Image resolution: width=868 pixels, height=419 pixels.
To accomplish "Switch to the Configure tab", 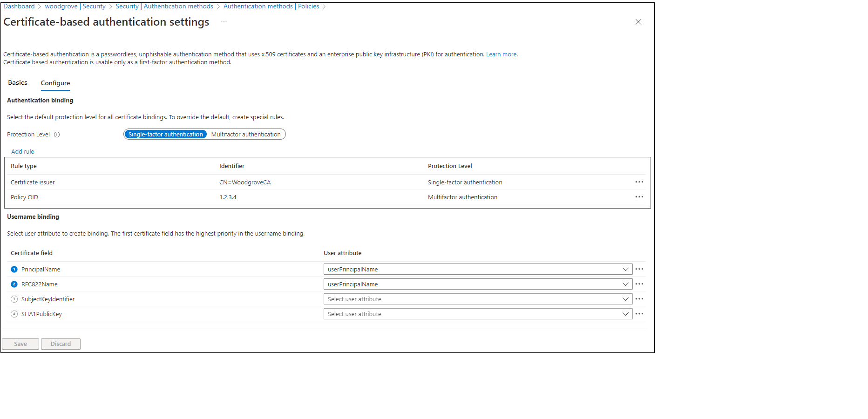I will tap(55, 83).
